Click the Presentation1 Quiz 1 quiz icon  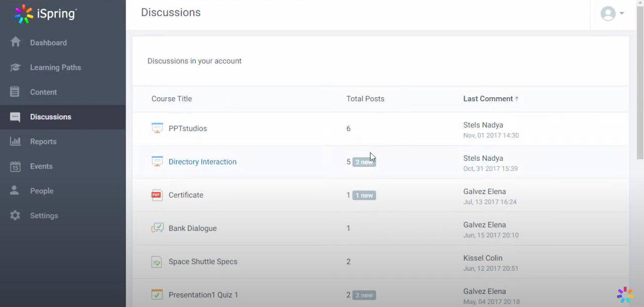(x=157, y=294)
